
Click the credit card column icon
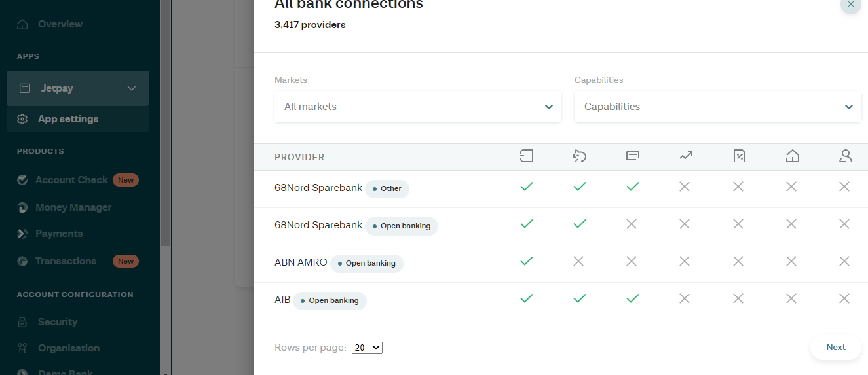click(632, 156)
